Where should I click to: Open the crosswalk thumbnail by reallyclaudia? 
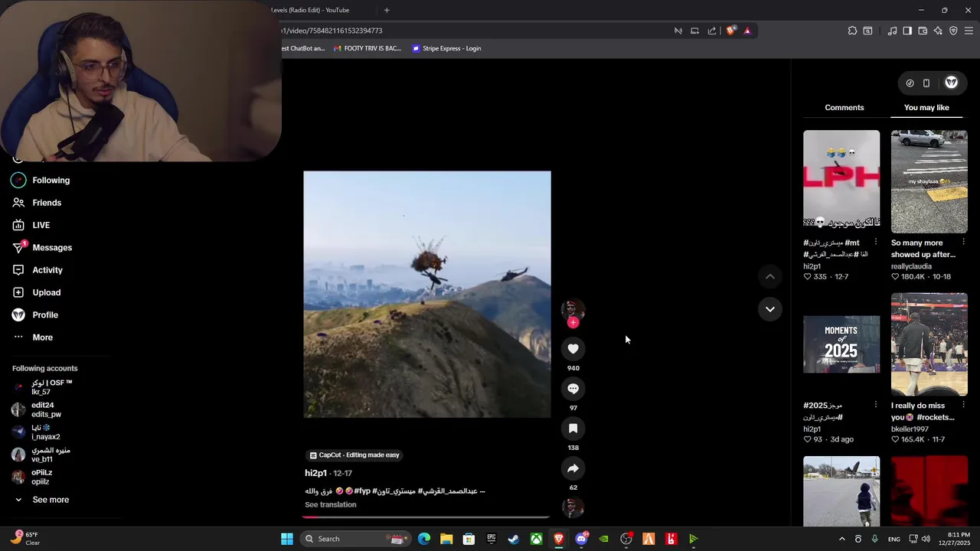929,181
